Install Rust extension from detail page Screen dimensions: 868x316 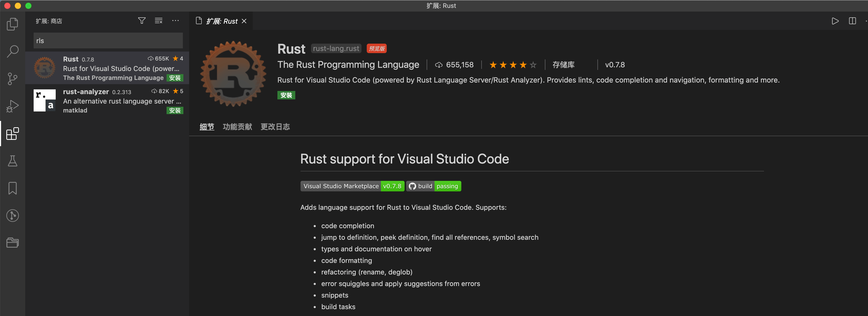286,95
